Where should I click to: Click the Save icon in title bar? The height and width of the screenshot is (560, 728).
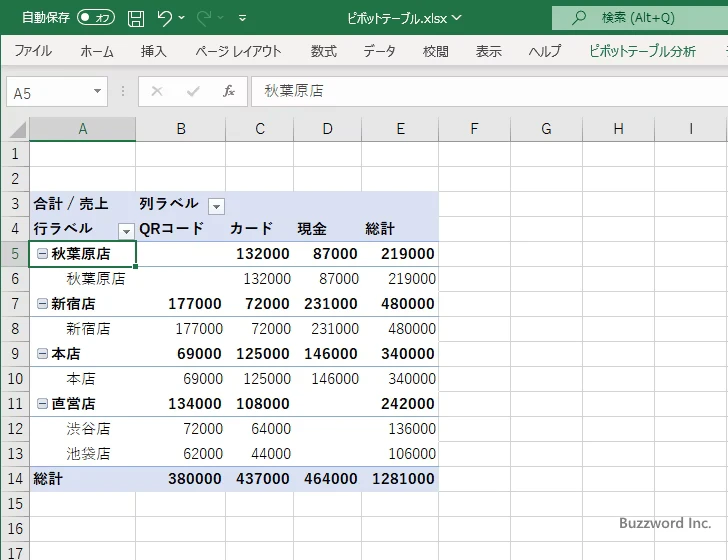[x=136, y=18]
